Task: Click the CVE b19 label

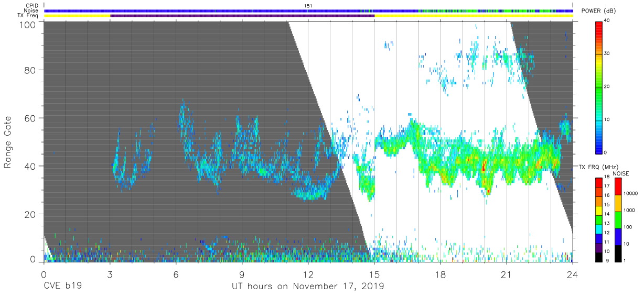Action: (62, 287)
